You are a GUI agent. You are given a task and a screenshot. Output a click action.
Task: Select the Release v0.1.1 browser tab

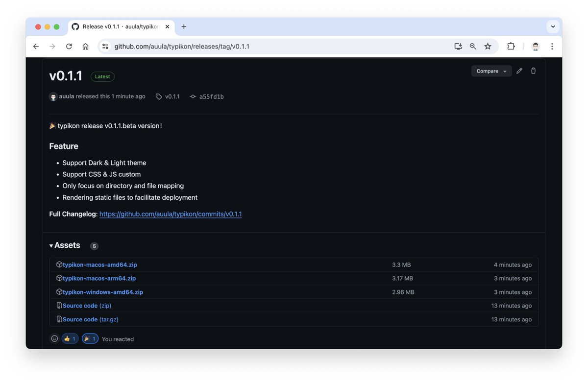point(121,27)
